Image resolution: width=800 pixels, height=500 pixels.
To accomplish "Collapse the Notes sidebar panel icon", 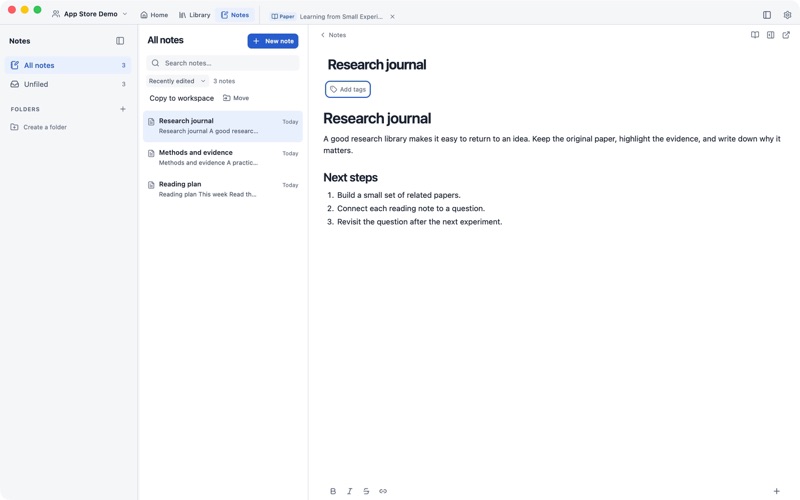I will point(120,41).
